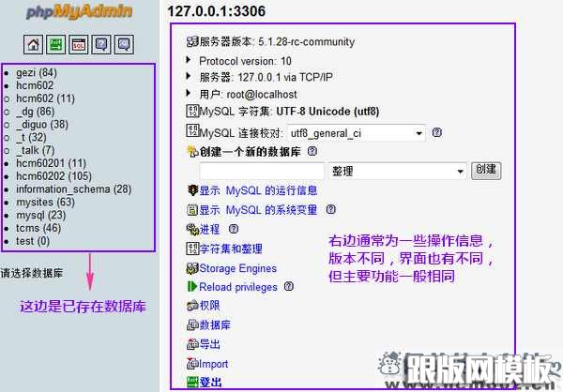Open the second documentation help icon
The image size is (563, 392).
point(124,44)
